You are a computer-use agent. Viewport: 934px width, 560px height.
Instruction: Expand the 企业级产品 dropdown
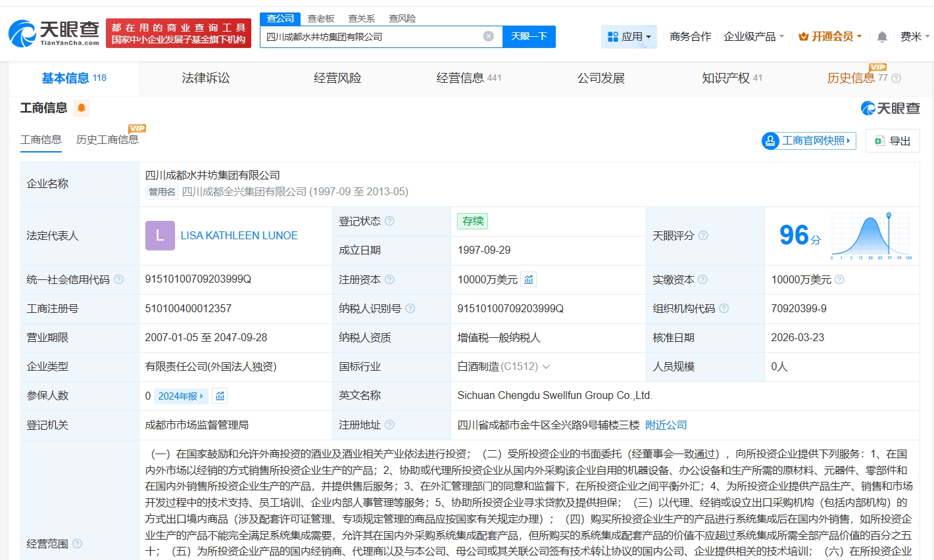753,37
